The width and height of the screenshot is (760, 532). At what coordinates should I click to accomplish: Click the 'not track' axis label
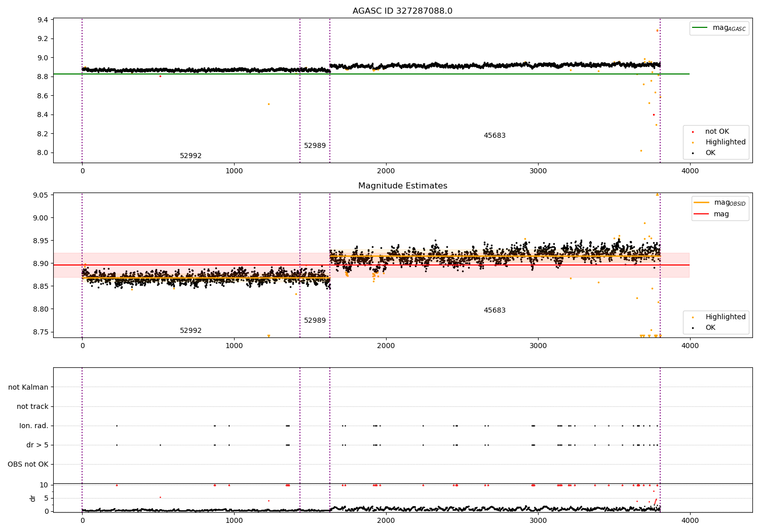point(32,407)
